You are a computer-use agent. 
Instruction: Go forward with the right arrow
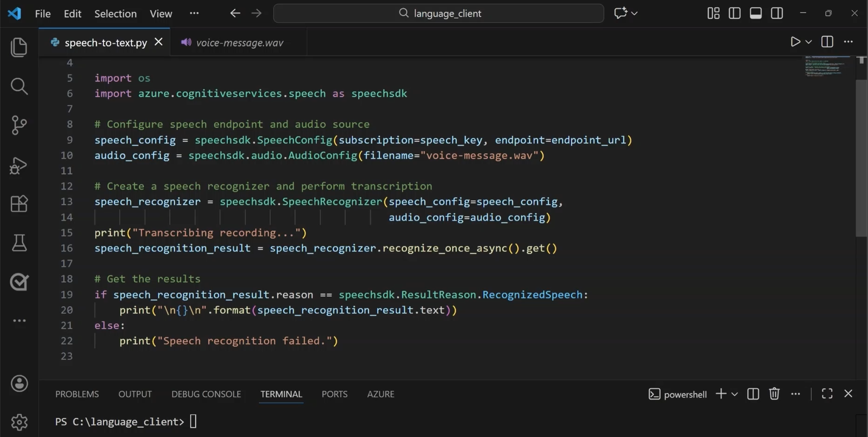pyautogui.click(x=257, y=14)
